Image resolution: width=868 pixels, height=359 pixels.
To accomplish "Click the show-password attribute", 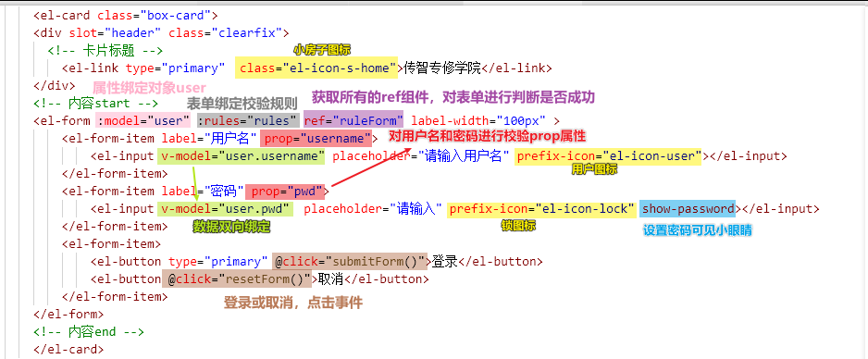I will coord(688,209).
